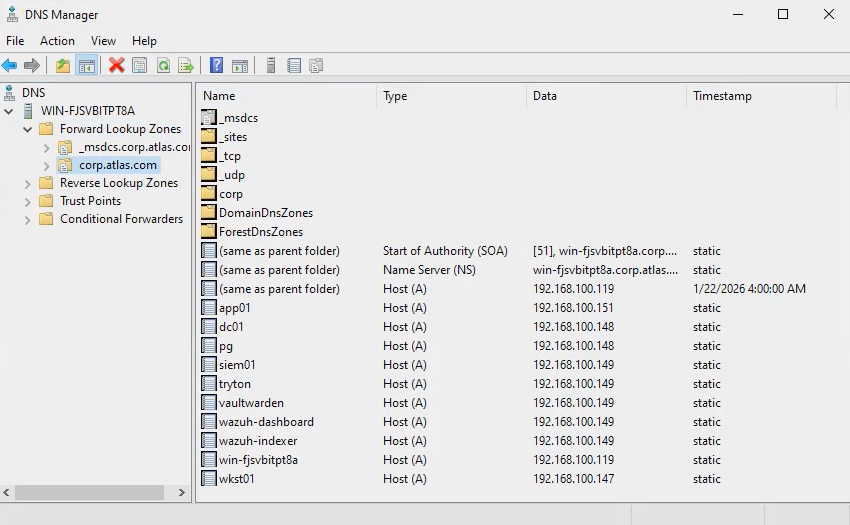850x525 pixels.
Task: Select the _tcp folder icon
Action: (209, 155)
